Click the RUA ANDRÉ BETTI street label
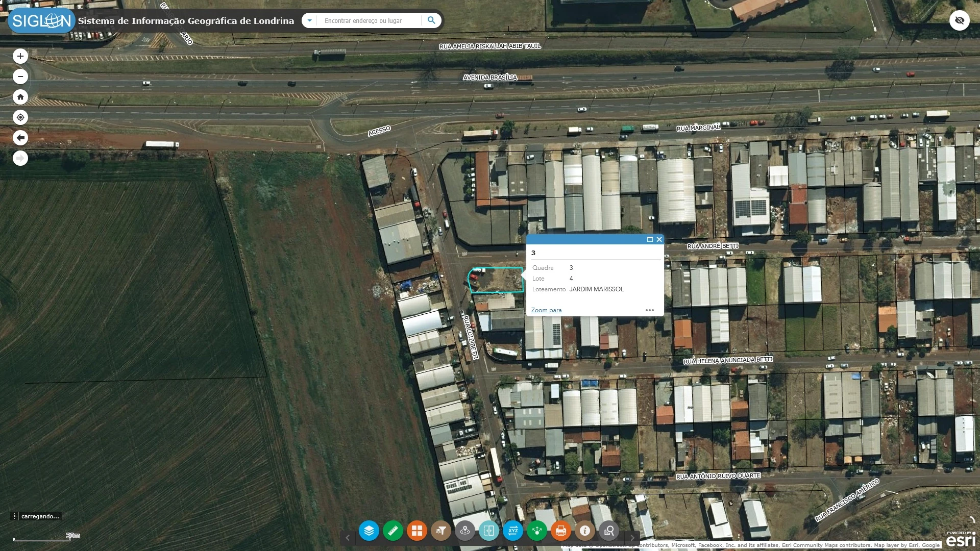This screenshot has width=980, height=551. [713, 246]
